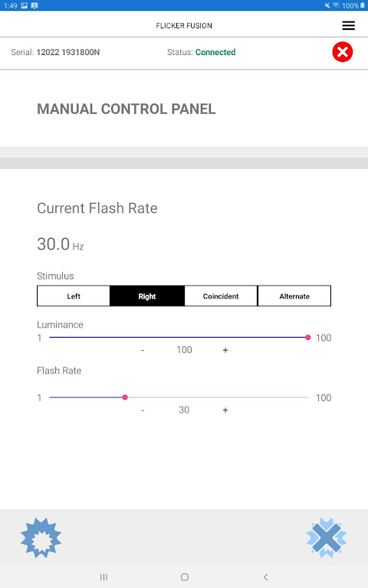The width and height of the screenshot is (368, 588).
Task: Increase luminance with the plus button
Action: 225,350
